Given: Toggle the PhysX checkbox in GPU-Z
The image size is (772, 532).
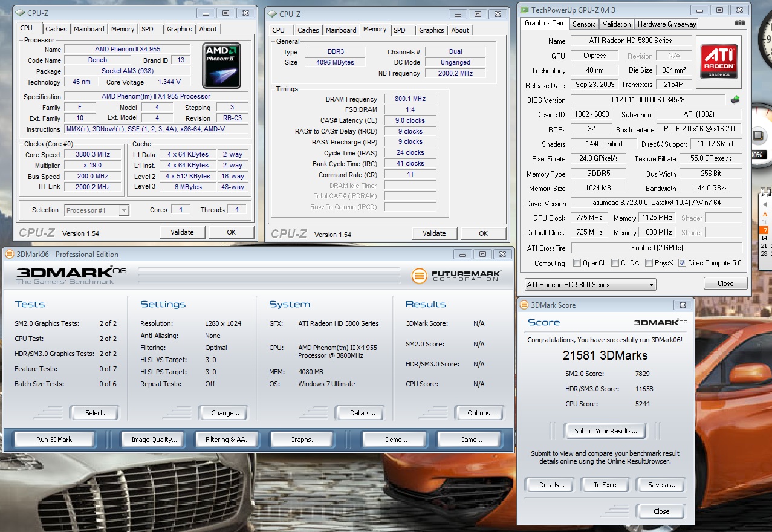Looking at the screenshot, I should [x=649, y=263].
